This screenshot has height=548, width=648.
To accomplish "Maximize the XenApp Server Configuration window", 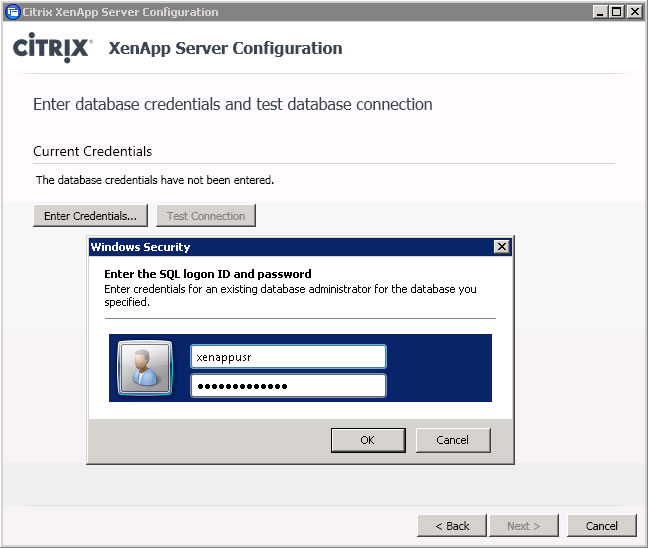I will [x=616, y=12].
